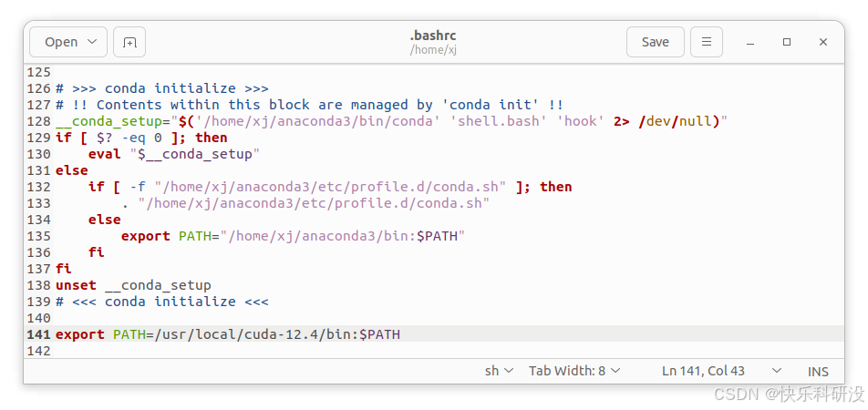Click the Open button
The image size is (868, 410).
click(x=61, y=42)
